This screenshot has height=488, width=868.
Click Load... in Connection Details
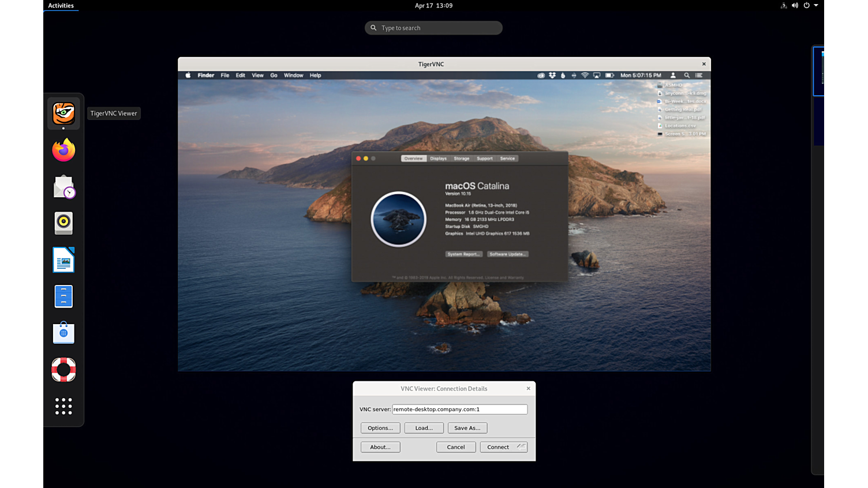424,428
